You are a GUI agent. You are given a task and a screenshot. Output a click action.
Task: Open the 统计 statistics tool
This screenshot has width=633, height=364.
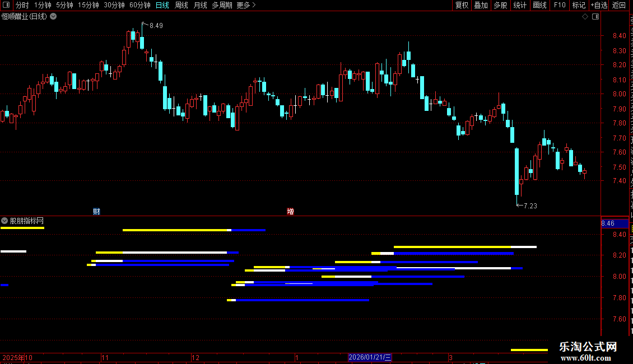coord(519,5)
